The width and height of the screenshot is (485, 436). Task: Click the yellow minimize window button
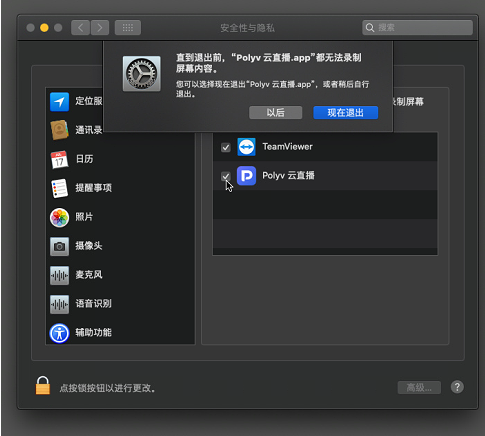(44, 28)
